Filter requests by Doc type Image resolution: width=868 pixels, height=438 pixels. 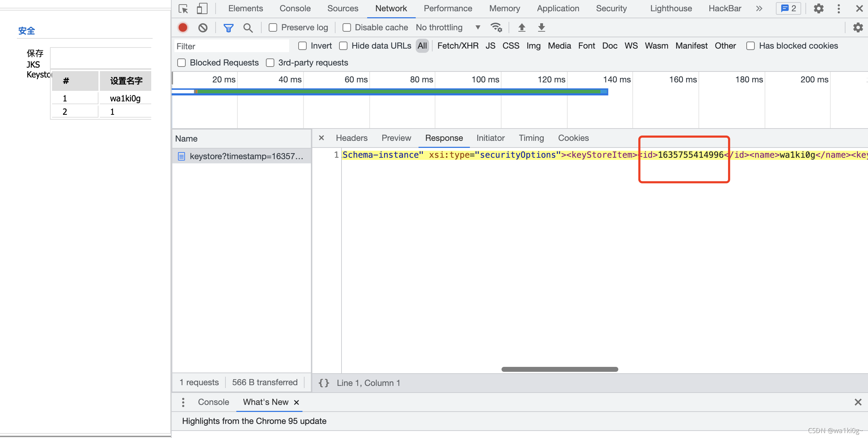610,46
